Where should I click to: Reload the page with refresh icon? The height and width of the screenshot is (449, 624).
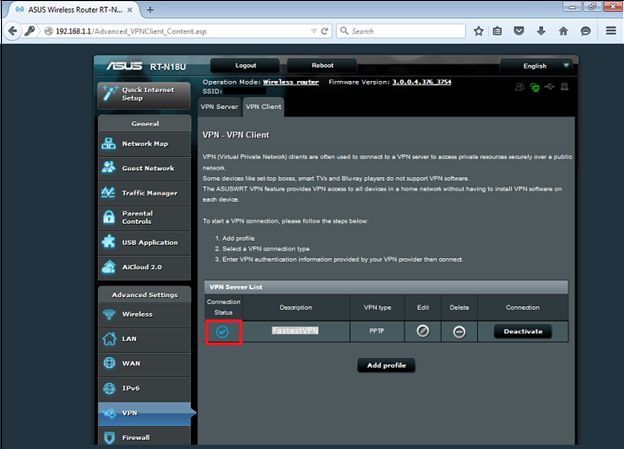click(x=325, y=31)
